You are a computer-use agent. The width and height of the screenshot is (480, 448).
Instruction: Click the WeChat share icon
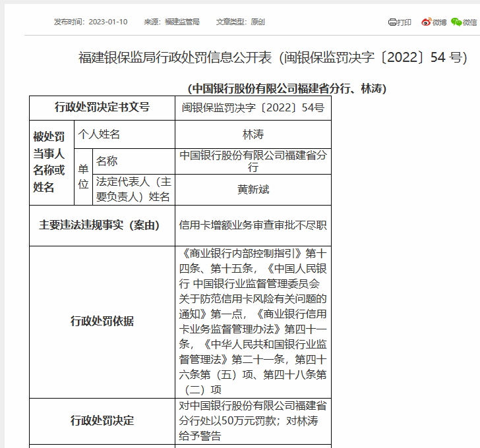click(x=456, y=22)
